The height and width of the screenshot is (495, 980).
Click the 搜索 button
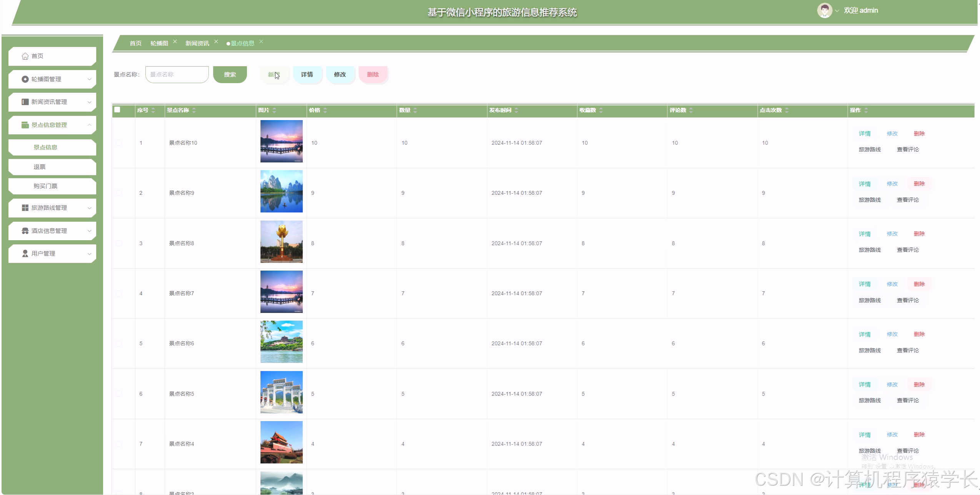(230, 75)
